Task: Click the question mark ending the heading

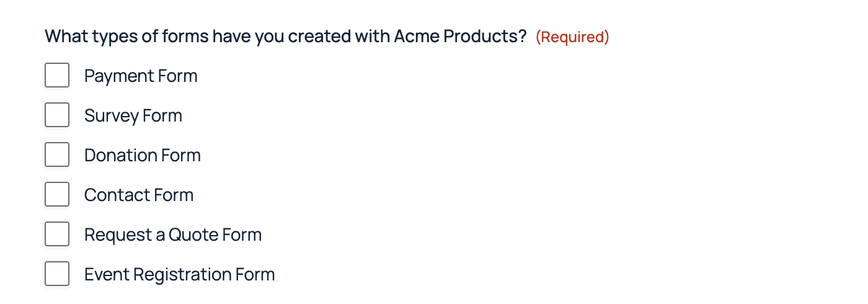Action: [x=522, y=37]
